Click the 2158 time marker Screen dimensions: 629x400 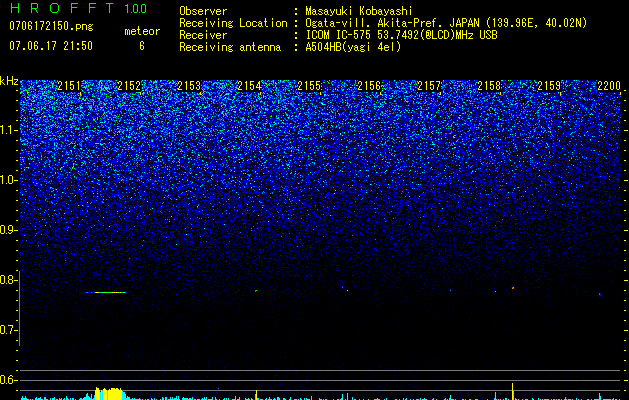(489, 86)
